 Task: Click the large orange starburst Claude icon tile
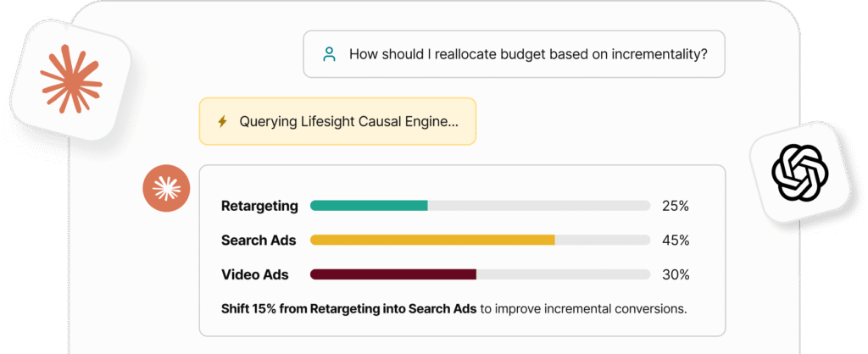[x=71, y=79]
